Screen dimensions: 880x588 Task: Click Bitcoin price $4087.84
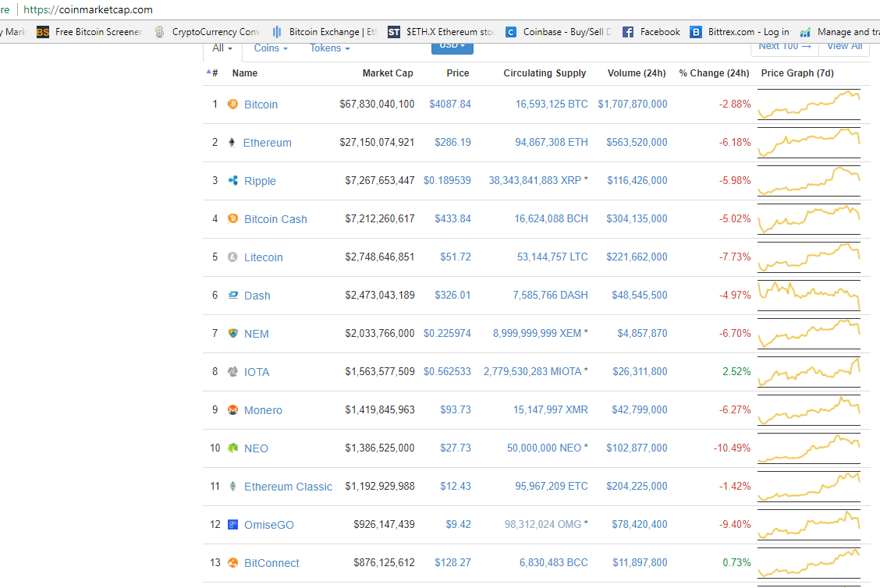coord(449,104)
